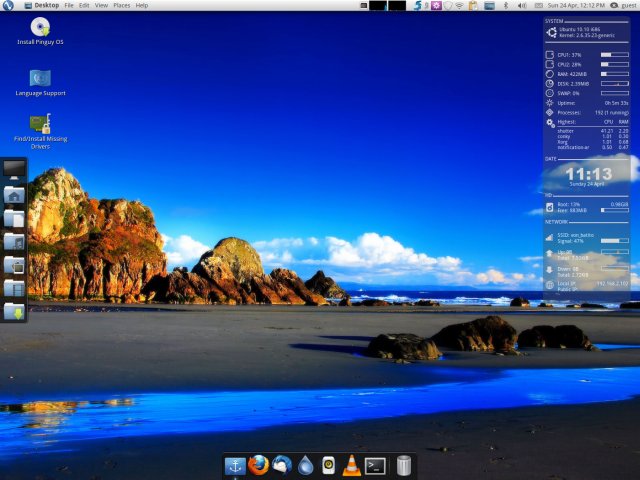Image resolution: width=640 pixels, height=480 pixels.
Task: Click the second black system monitor graph
Action: (397, 5)
